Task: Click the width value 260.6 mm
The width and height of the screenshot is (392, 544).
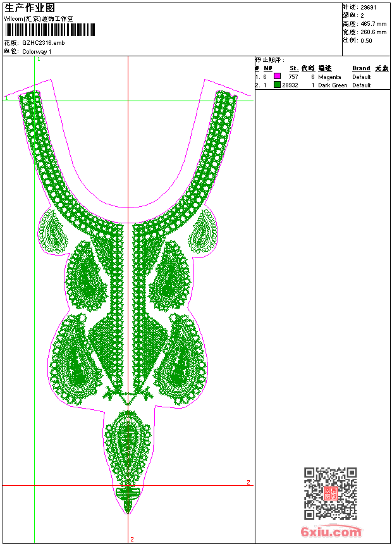Action: 373,32
